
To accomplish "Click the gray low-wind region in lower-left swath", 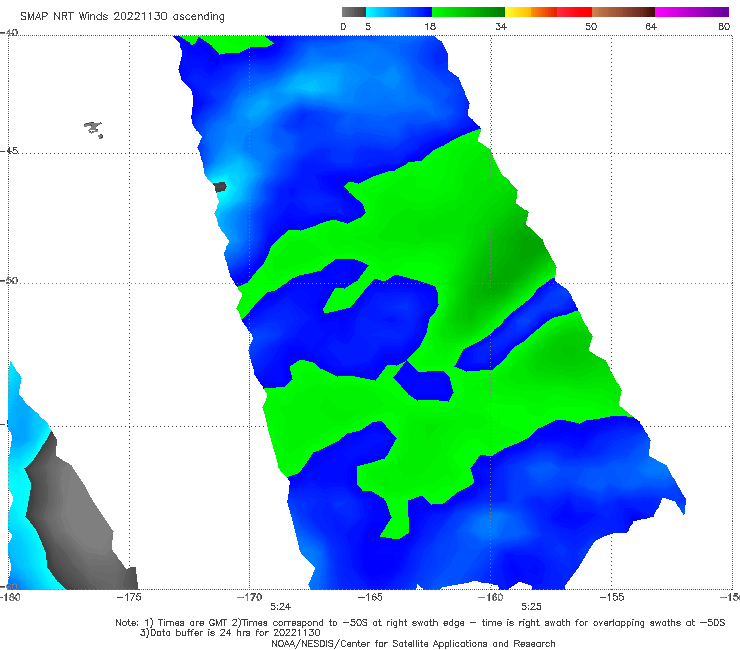I will pyautogui.click(x=76, y=515).
